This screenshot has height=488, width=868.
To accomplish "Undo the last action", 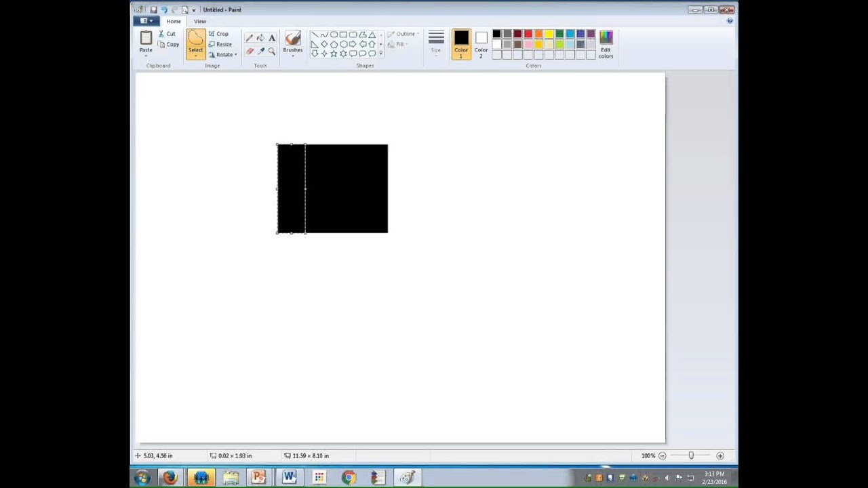I will [x=163, y=9].
